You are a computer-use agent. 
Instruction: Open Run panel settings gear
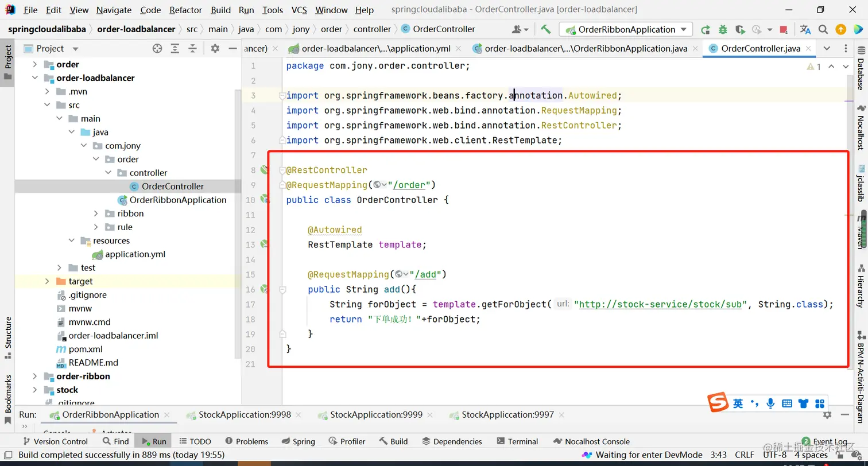point(827,414)
